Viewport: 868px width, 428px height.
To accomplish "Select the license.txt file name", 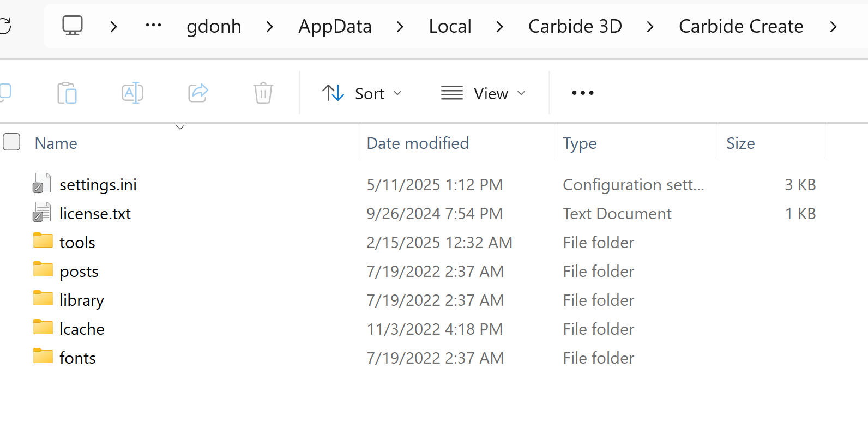I will pyautogui.click(x=95, y=214).
